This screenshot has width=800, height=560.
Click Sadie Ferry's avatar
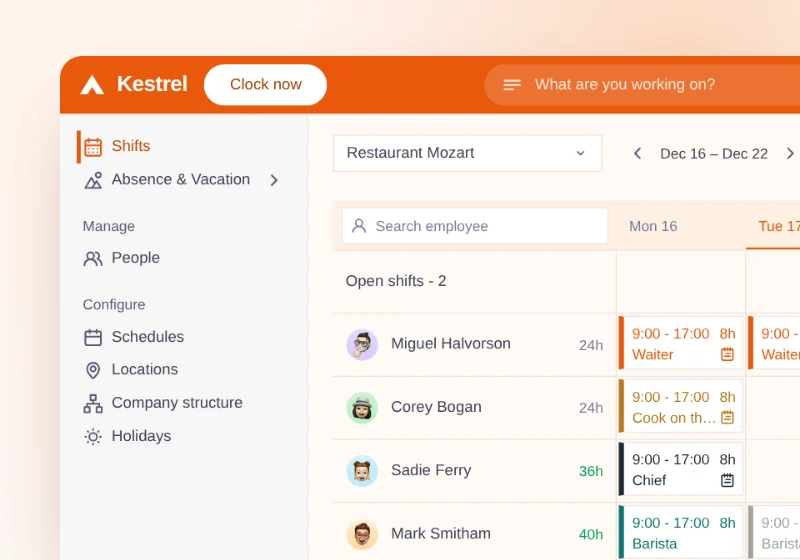point(362,471)
